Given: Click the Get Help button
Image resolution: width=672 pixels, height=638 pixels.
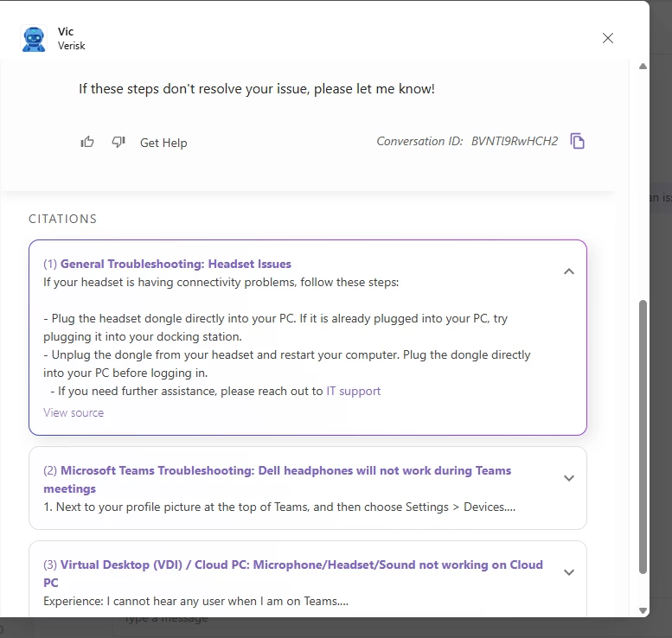Looking at the screenshot, I should click(x=163, y=143).
